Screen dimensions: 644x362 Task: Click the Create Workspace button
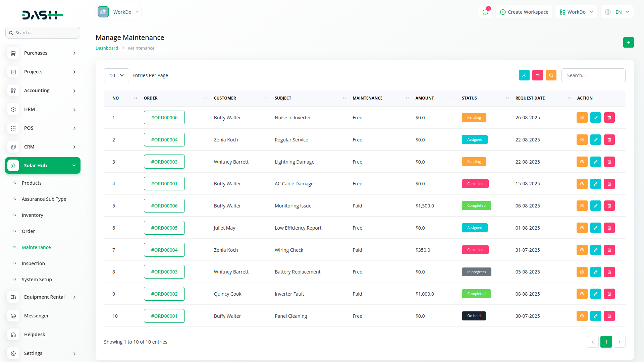[x=524, y=12]
